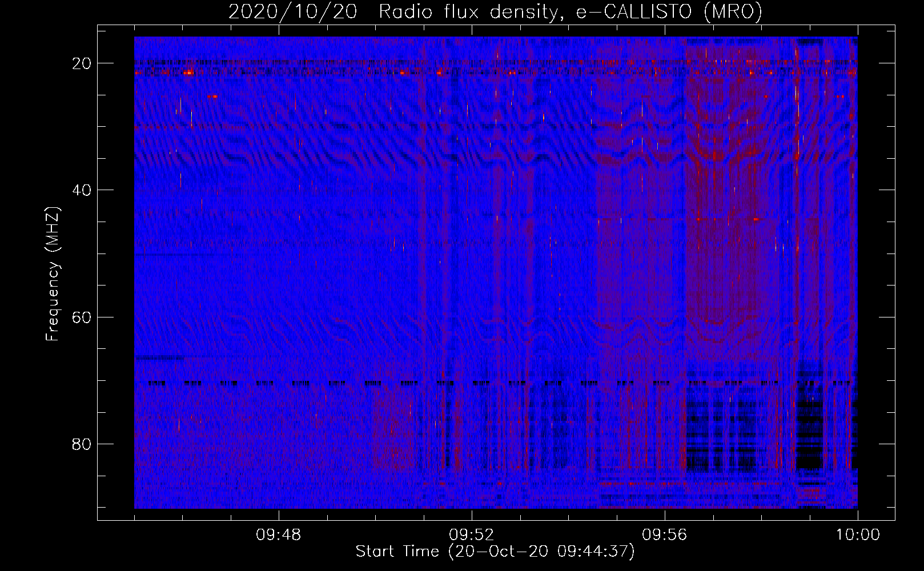The image size is (924, 571).
Task: Click the 80 frequency tick label
Action: click(x=82, y=444)
